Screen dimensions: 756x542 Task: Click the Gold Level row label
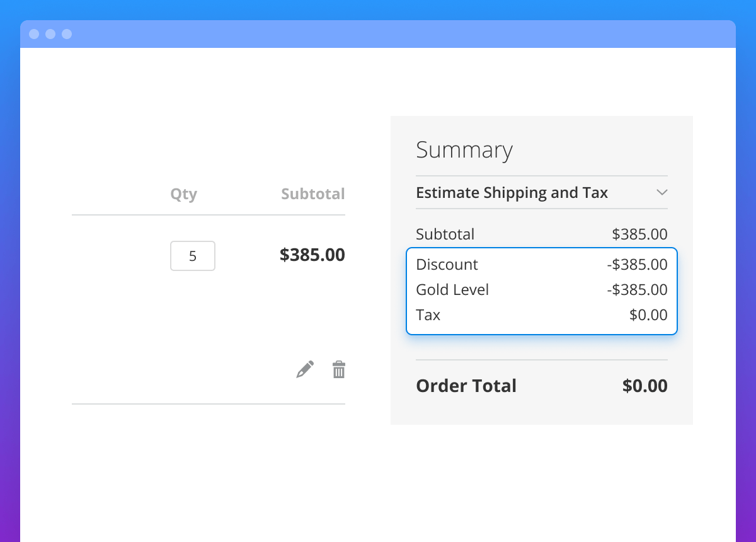point(452,290)
